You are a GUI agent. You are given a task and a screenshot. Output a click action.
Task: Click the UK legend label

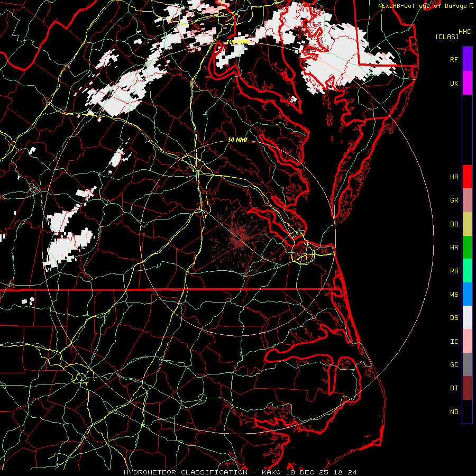[454, 83]
